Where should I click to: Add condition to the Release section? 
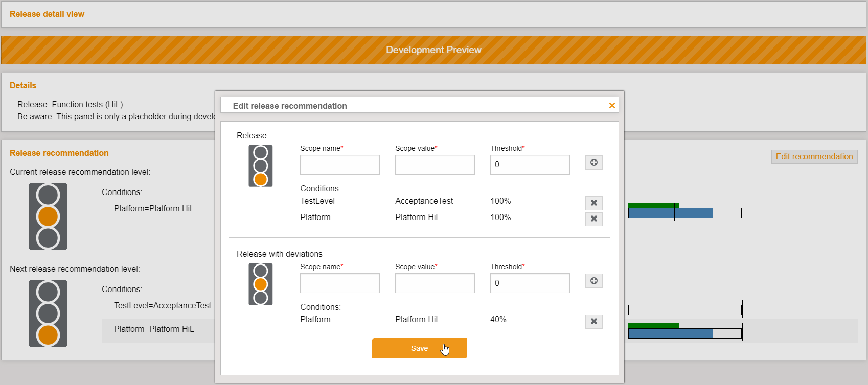click(x=593, y=162)
